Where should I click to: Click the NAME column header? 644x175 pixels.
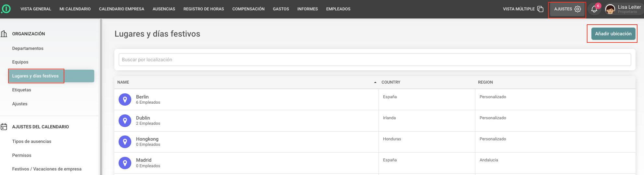(x=123, y=82)
